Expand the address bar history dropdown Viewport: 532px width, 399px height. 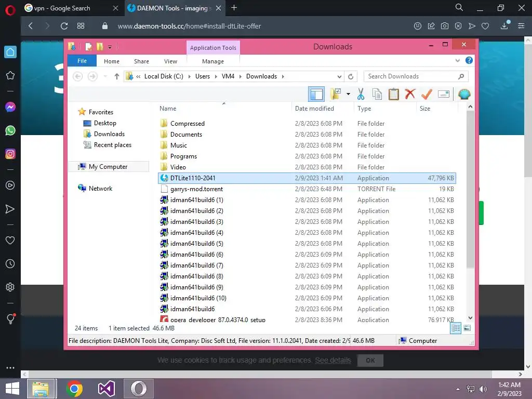tap(339, 77)
